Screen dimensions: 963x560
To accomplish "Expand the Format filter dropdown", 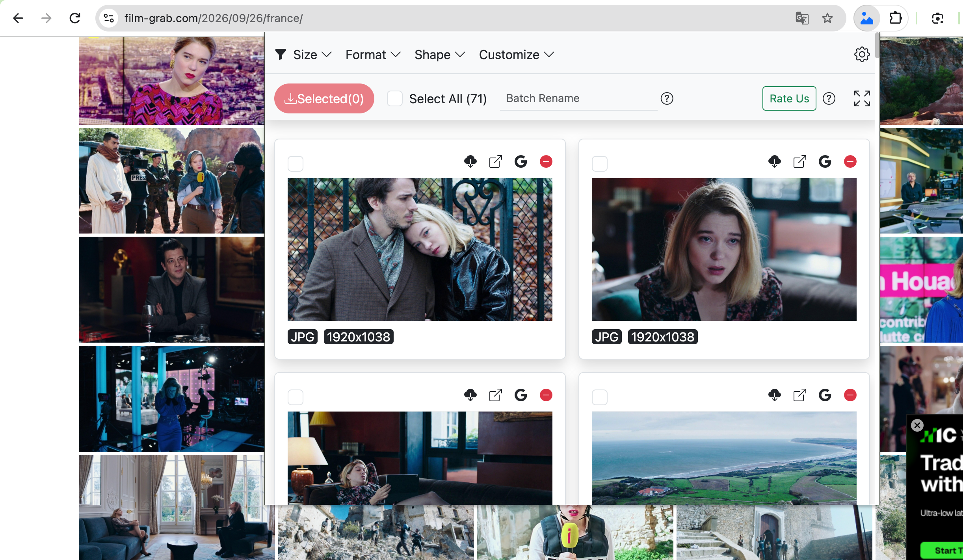I will click(373, 54).
